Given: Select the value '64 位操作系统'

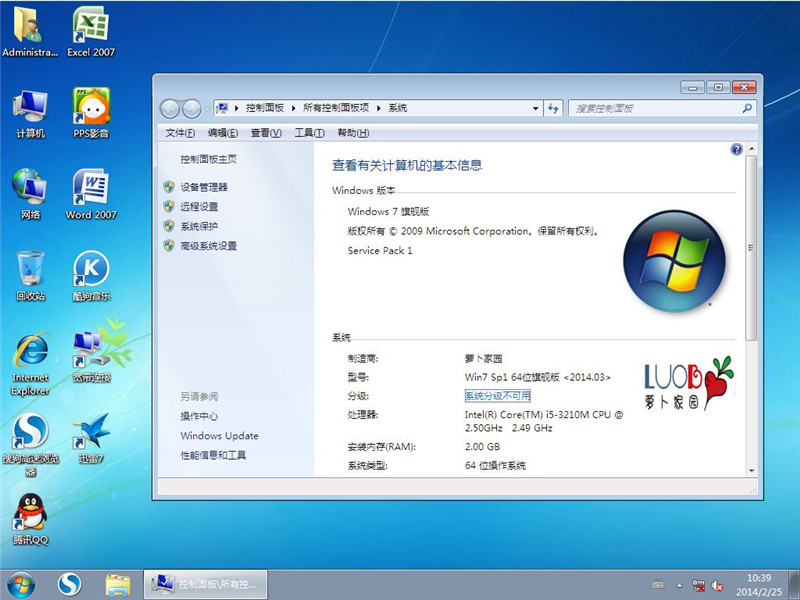Looking at the screenshot, I should tap(495, 466).
